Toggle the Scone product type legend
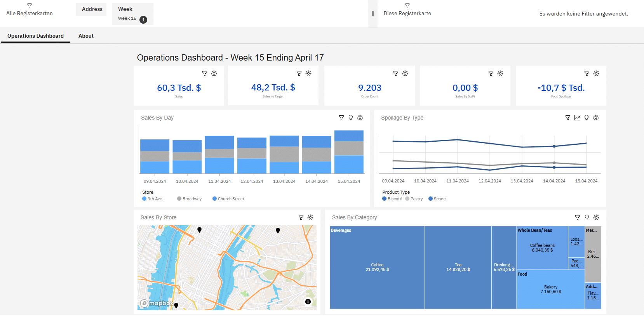Viewport: 644px width, 316px height. pyautogui.click(x=437, y=199)
